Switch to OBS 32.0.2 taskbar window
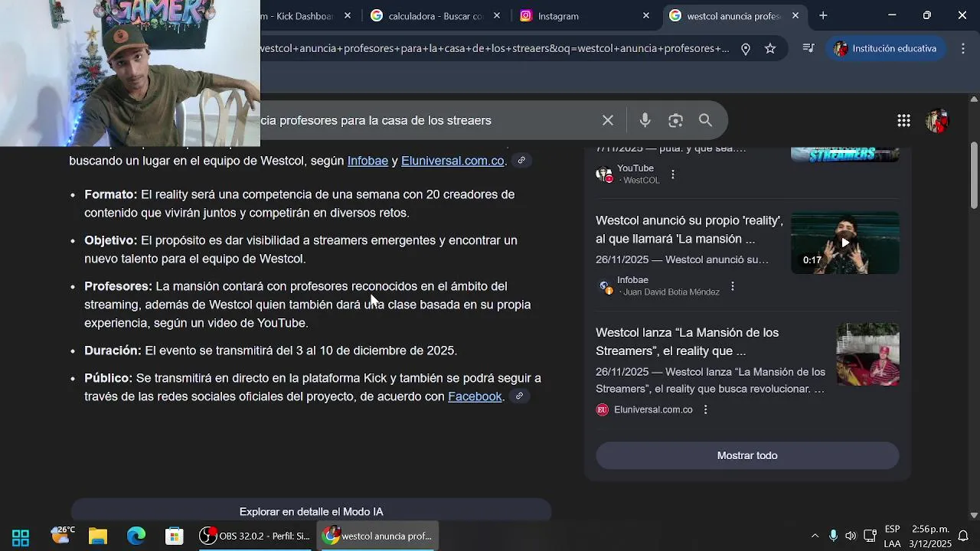 pos(255,536)
